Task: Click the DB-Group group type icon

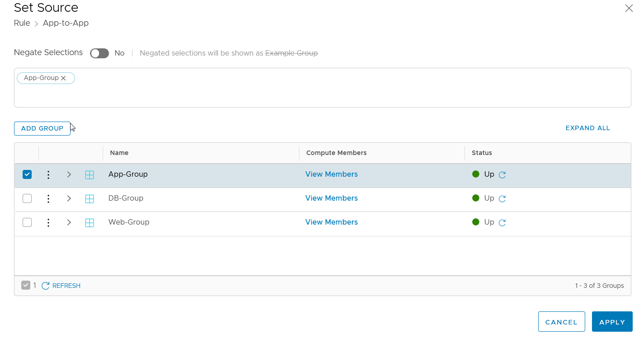Action: [90, 198]
